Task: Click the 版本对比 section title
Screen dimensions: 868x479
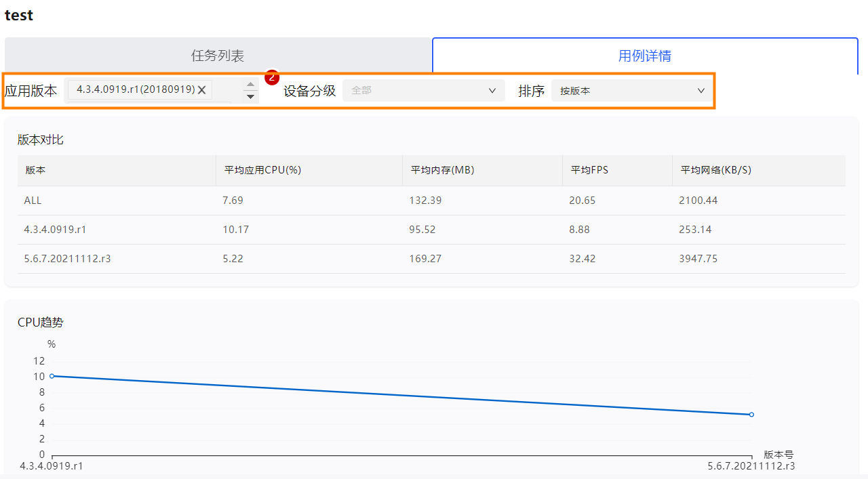Action: 41,140
